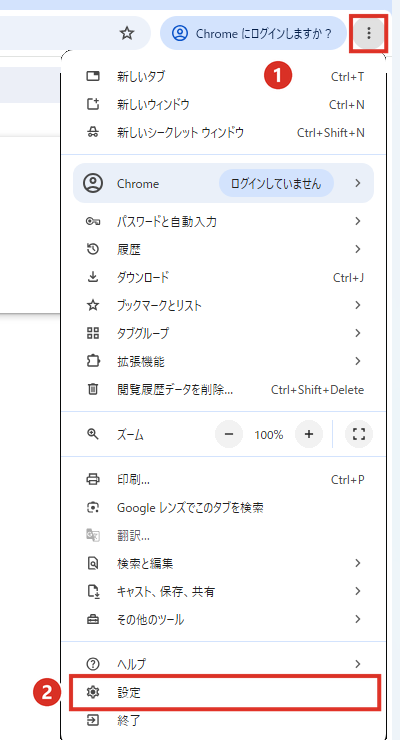The image size is (400, 740).
Task: Click the fullscreen icon next to zoom
Action: (359, 435)
